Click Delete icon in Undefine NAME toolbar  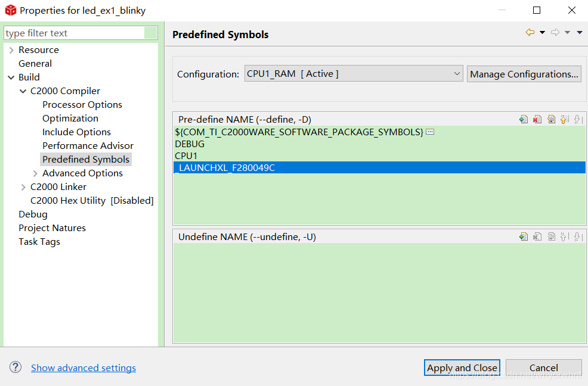537,236
